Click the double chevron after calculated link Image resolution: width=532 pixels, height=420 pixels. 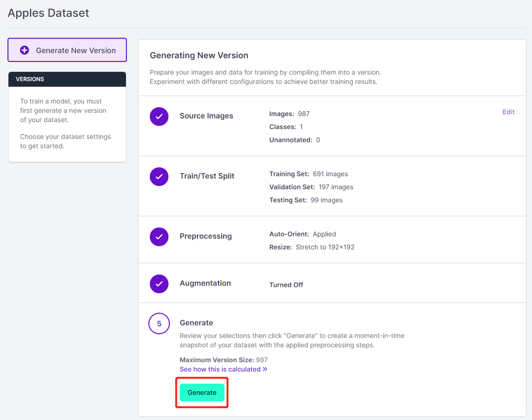pyautogui.click(x=265, y=369)
